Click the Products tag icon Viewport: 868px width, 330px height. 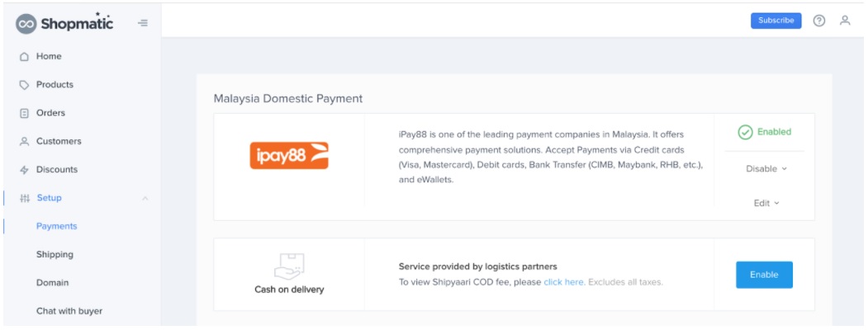pos(24,85)
